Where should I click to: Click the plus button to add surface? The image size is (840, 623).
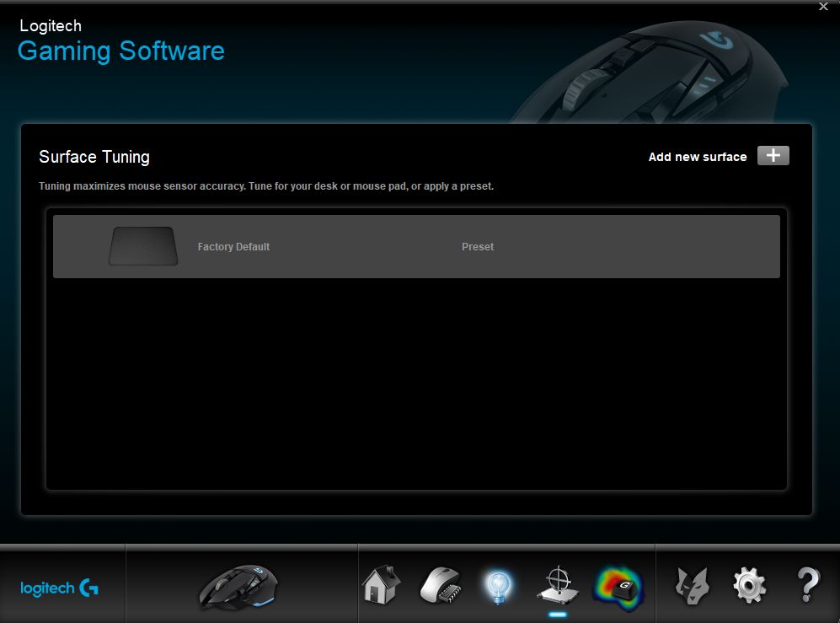(x=773, y=155)
